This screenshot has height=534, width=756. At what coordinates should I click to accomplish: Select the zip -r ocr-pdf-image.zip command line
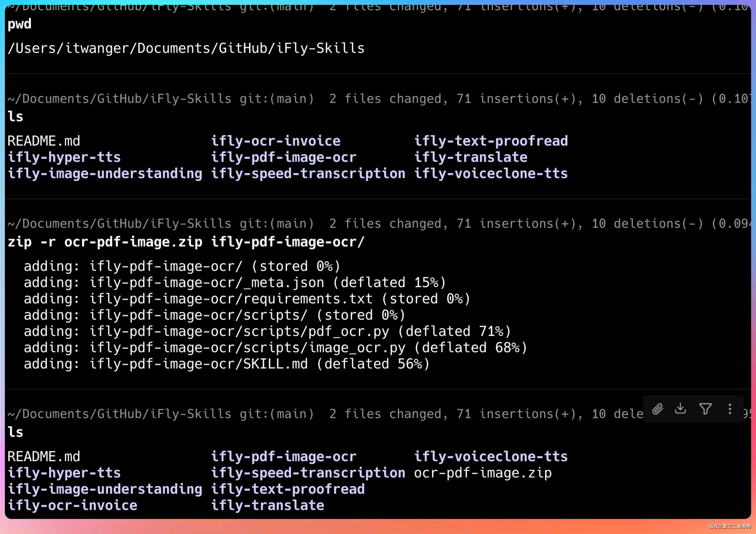click(186, 242)
